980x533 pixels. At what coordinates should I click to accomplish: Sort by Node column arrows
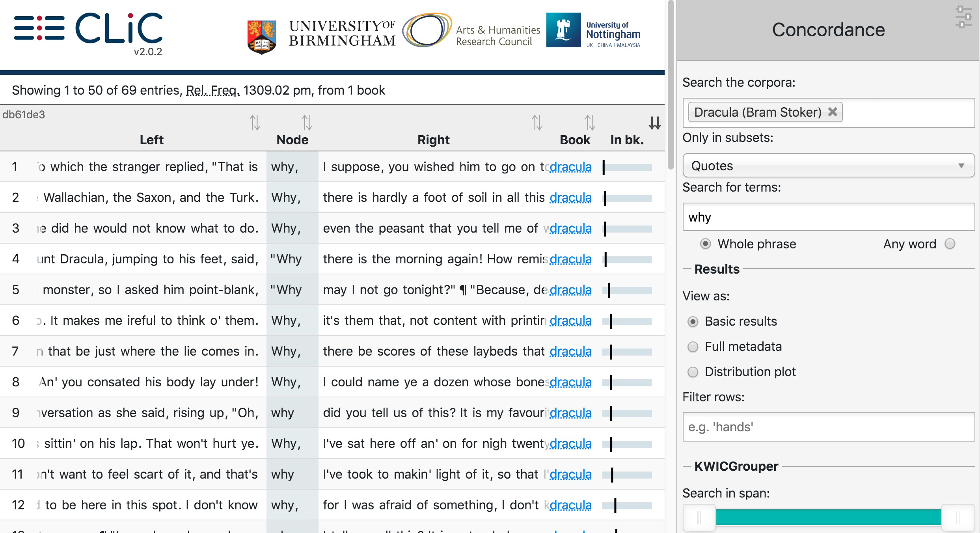coord(307,123)
